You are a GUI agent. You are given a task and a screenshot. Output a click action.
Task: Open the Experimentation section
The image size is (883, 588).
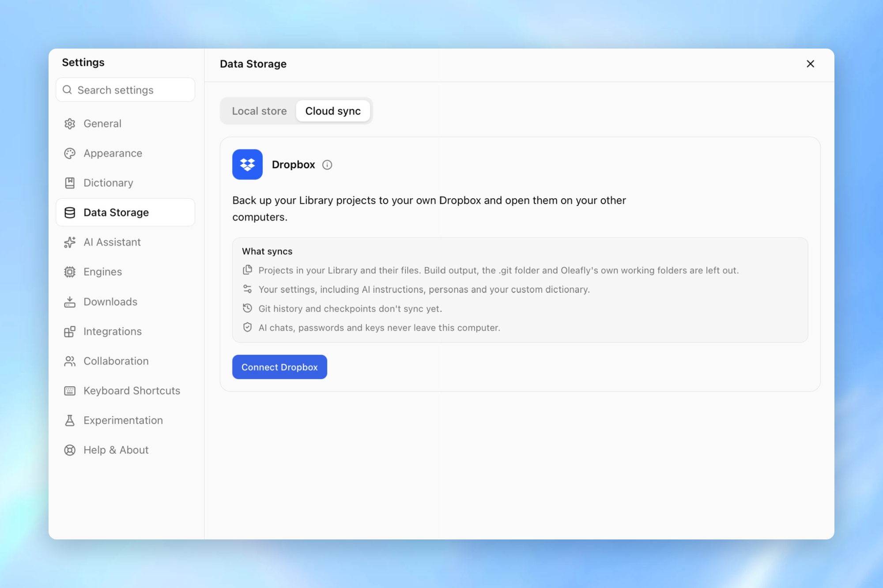click(125, 420)
